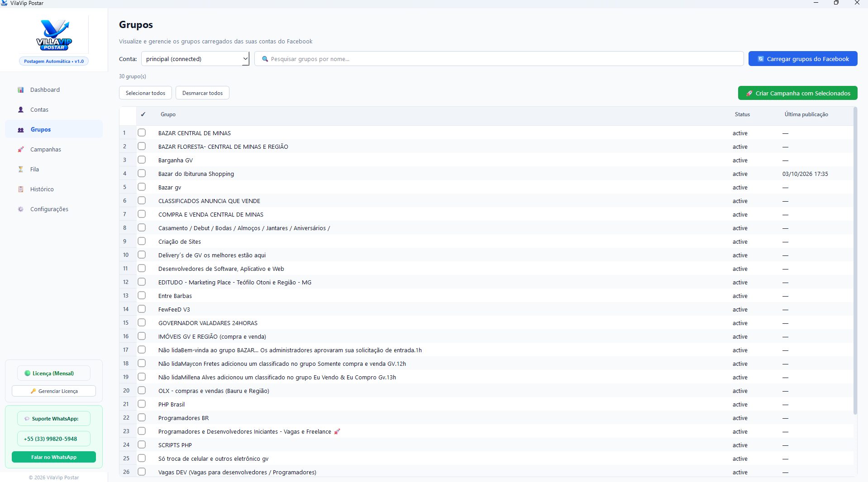Check the Criação de Sites row checkbox
The width and height of the screenshot is (868, 482).
[142, 241]
